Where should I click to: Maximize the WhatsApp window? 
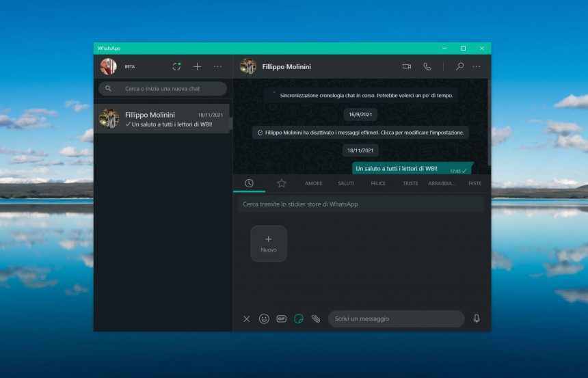point(463,49)
